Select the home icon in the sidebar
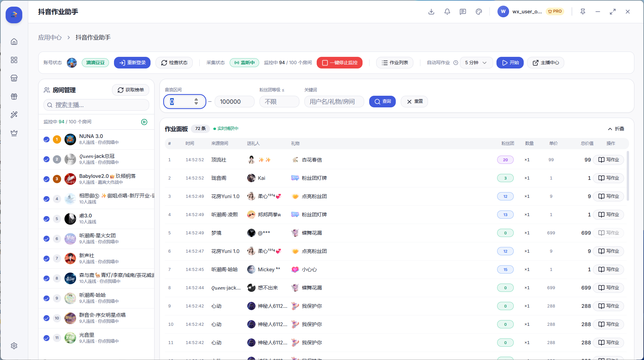This screenshot has width=644, height=360. pos(14,41)
